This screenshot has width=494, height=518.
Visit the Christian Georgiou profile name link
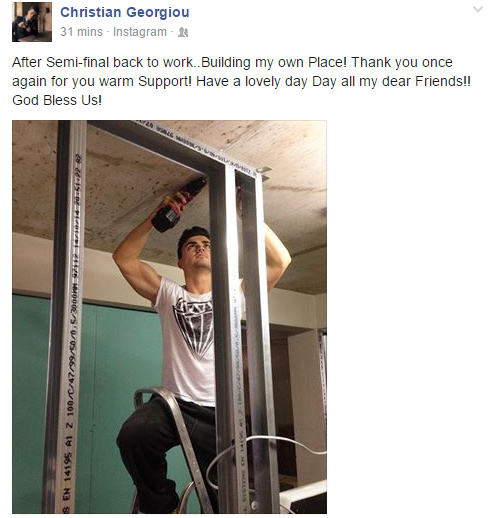pyautogui.click(x=125, y=12)
